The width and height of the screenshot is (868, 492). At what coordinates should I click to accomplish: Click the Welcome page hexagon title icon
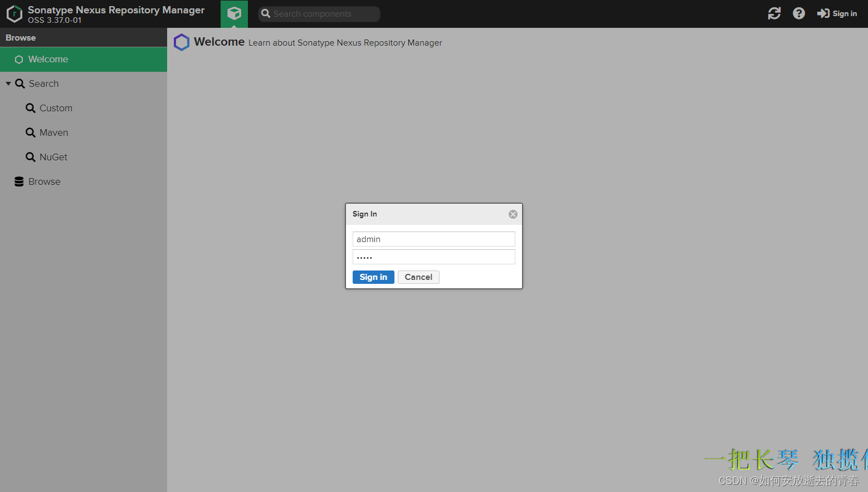coord(182,42)
